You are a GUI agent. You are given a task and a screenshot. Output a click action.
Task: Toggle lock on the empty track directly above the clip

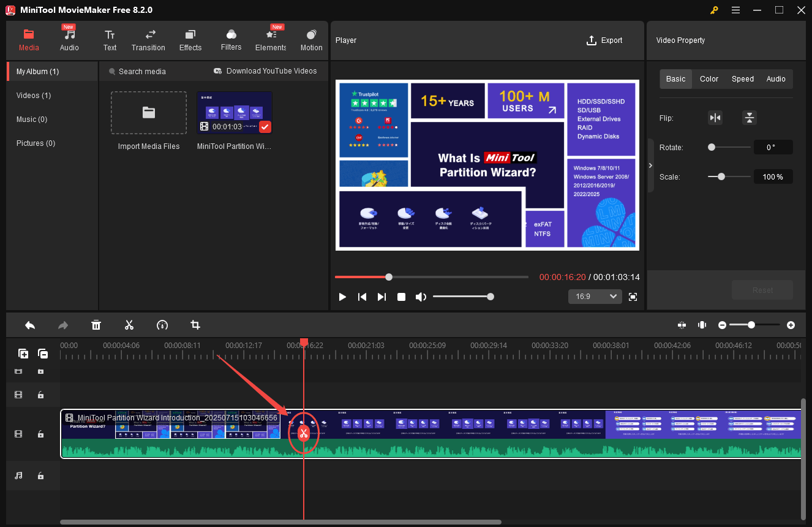(x=40, y=395)
